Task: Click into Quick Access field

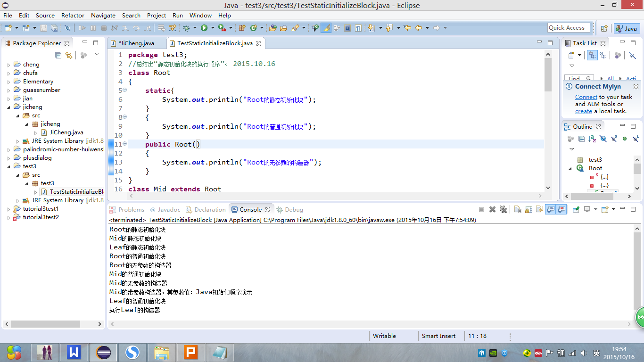Action: (569, 28)
